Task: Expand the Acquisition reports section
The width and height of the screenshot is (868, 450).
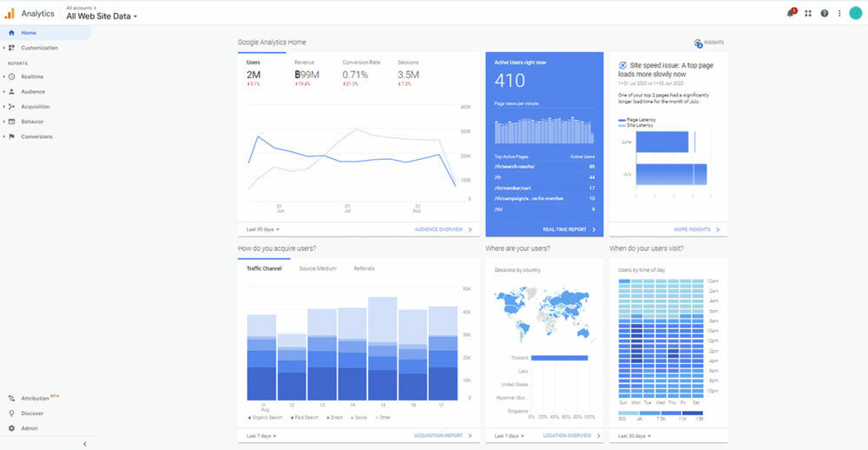Action: [3, 106]
